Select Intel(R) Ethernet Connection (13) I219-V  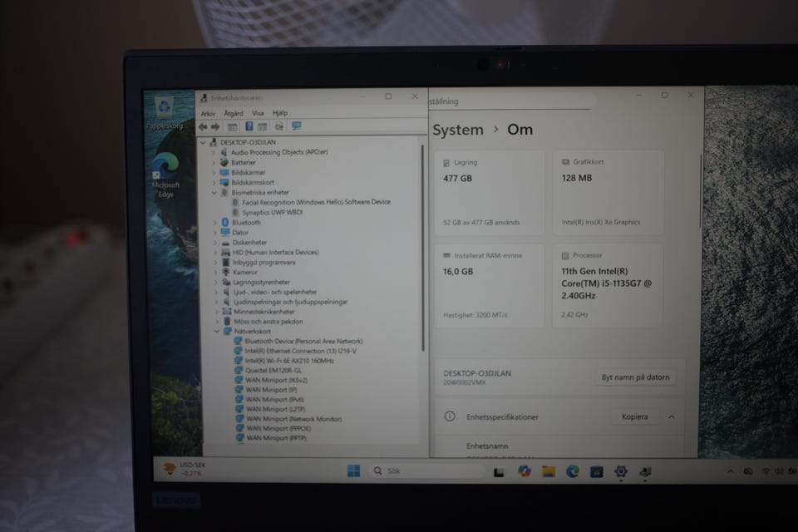(x=300, y=351)
